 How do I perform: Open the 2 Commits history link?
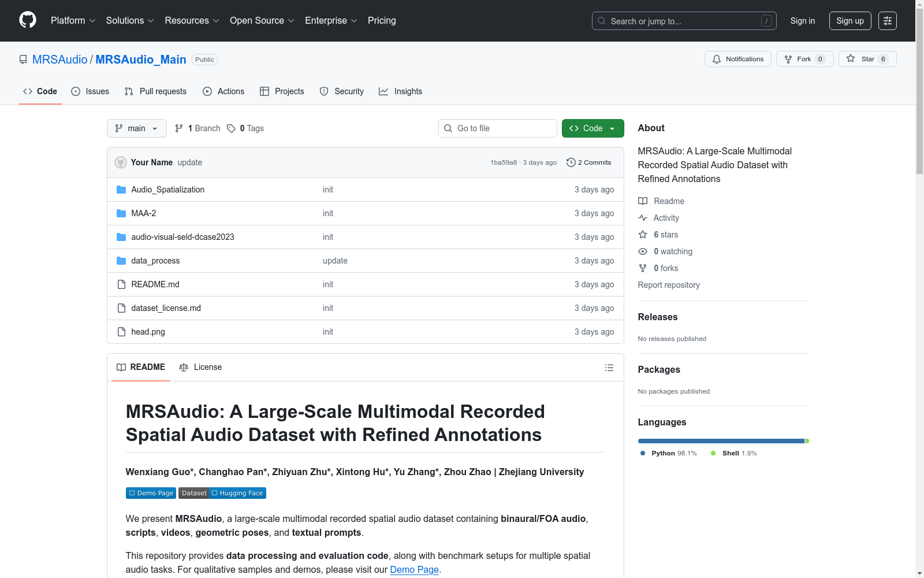coord(588,162)
